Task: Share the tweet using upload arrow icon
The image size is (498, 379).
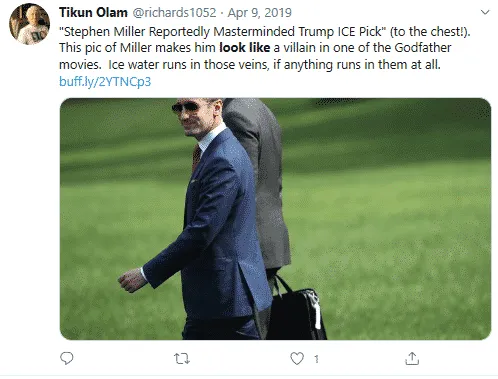Action: click(x=412, y=358)
